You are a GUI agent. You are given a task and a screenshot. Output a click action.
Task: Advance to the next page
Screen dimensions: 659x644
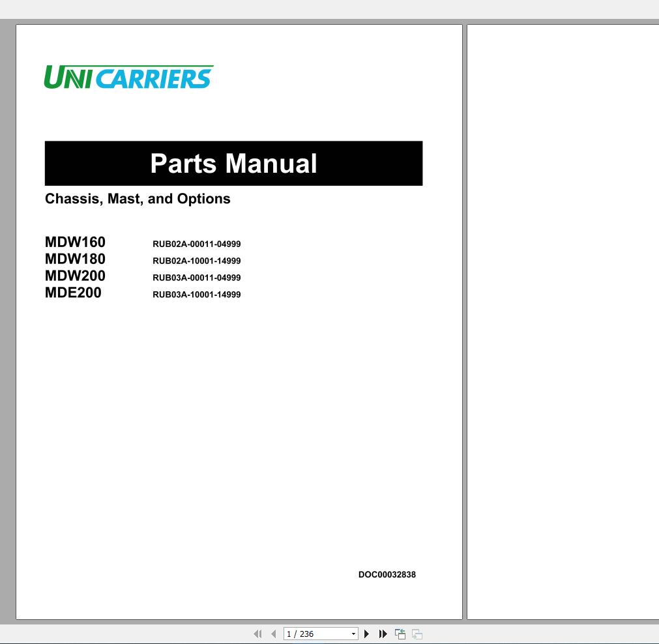click(x=366, y=634)
